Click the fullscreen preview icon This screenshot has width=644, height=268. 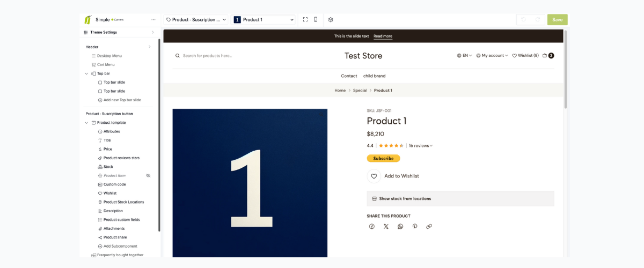point(305,20)
